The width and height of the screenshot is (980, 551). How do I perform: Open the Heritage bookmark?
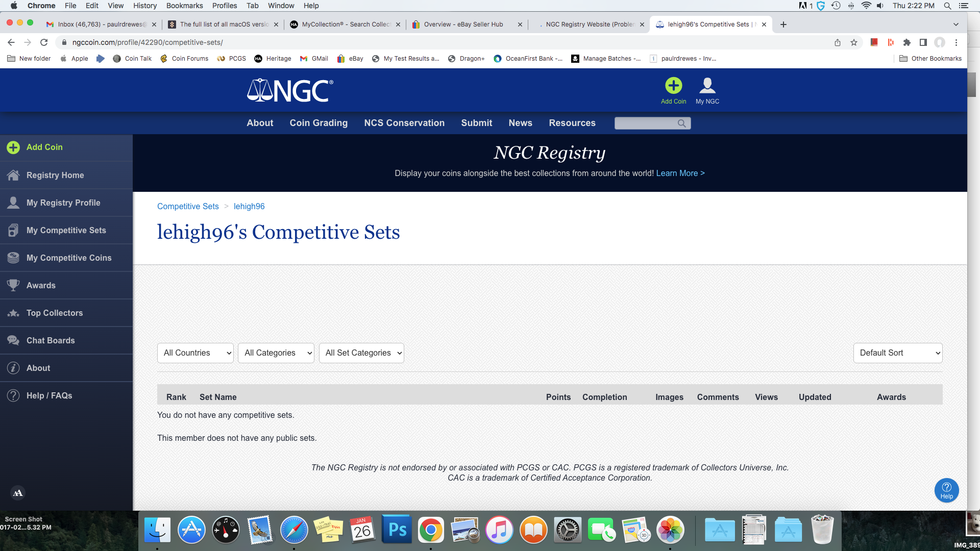[273, 59]
